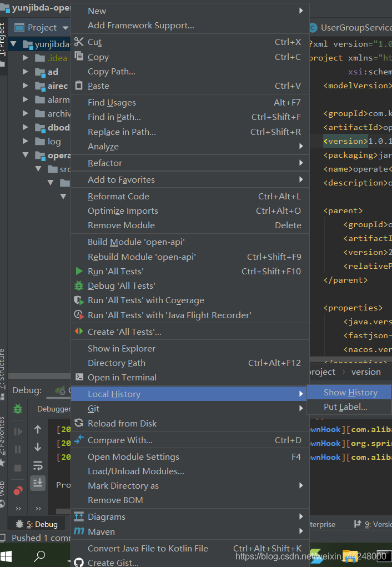Click green debug rerun bug icon
This screenshot has height=567, width=392.
18,409
